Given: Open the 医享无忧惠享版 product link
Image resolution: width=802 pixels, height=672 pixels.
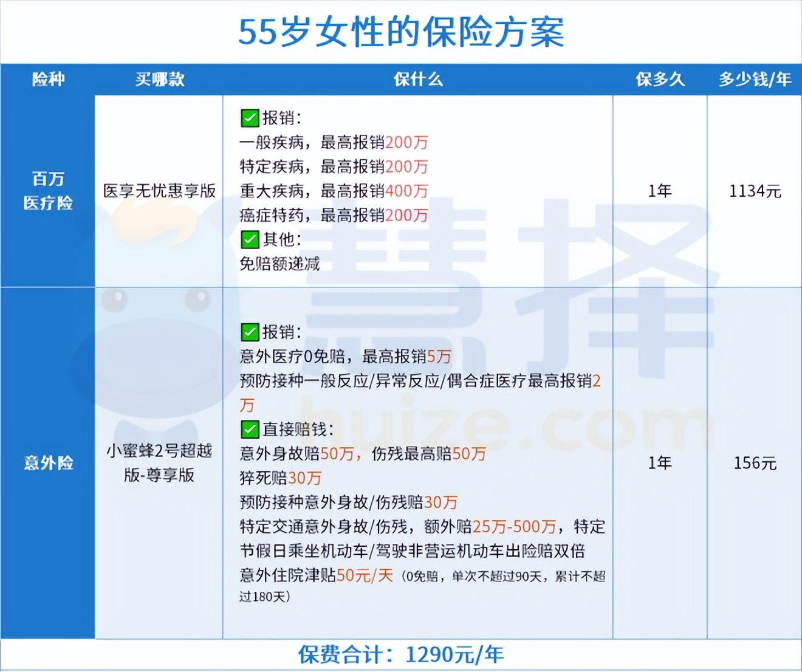Looking at the screenshot, I should [x=159, y=190].
